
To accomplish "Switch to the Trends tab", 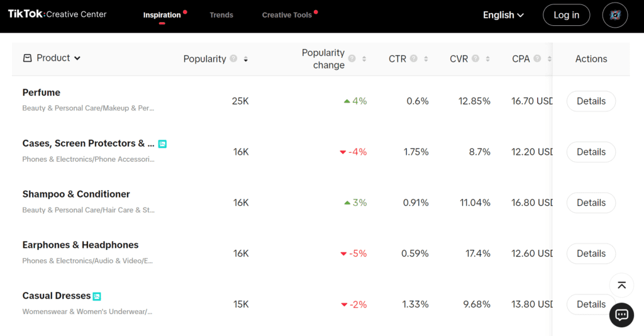I will 221,15.
